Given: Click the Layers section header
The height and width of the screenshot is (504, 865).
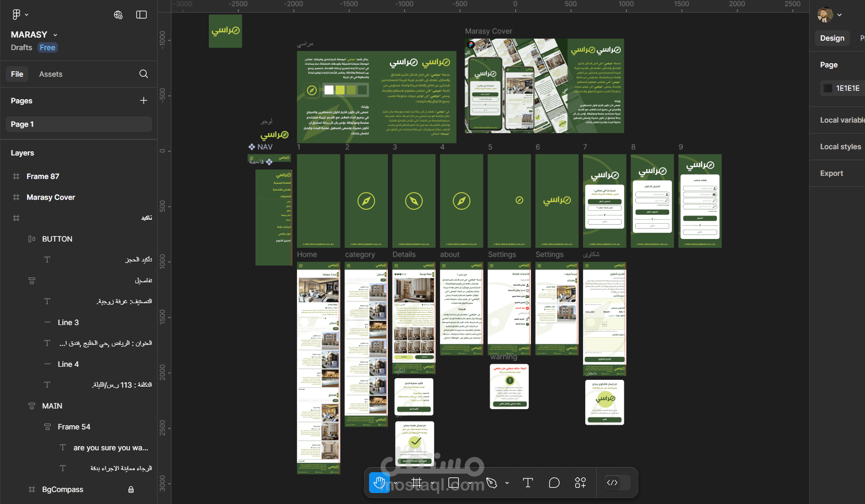Looking at the screenshot, I should point(22,153).
